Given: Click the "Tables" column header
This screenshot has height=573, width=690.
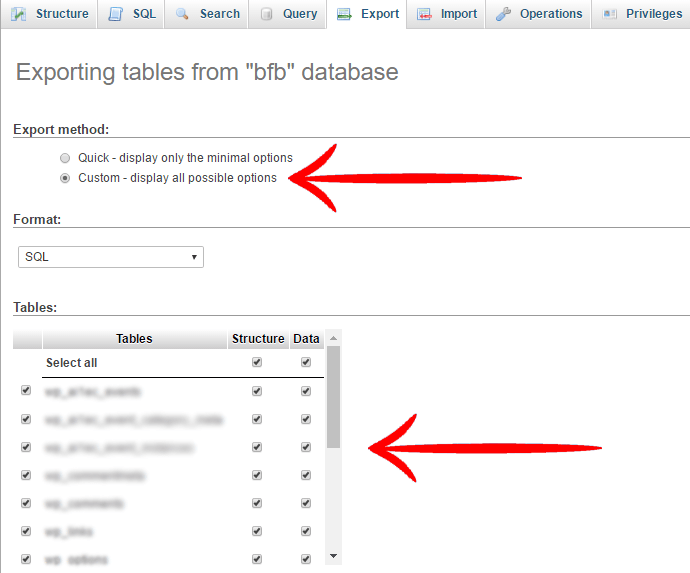Looking at the screenshot, I should (x=134, y=339).
